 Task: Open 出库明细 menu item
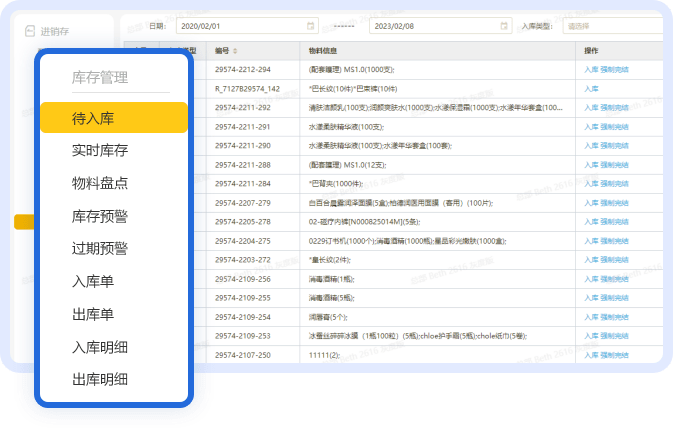click(x=100, y=380)
